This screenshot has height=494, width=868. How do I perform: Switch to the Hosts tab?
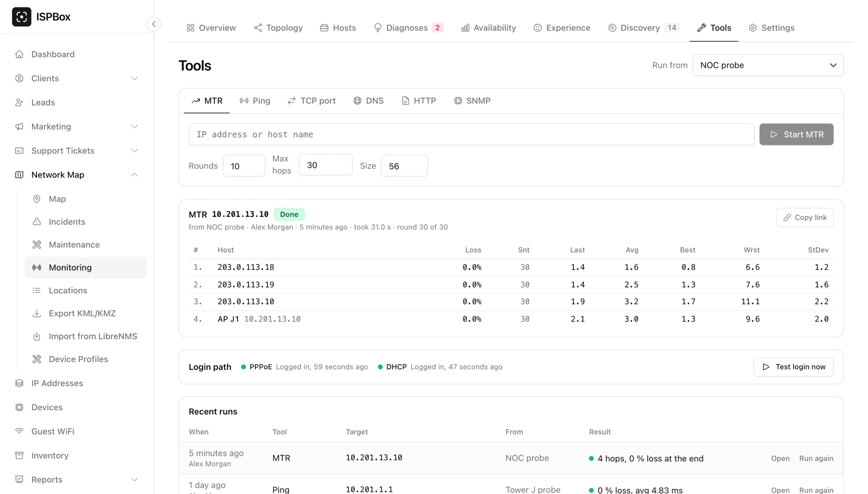pos(338,28)
